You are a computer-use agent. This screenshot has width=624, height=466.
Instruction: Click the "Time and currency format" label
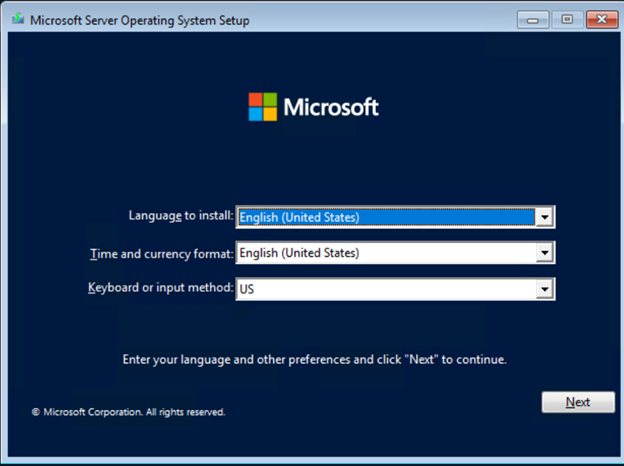click(x=161, y=253)
